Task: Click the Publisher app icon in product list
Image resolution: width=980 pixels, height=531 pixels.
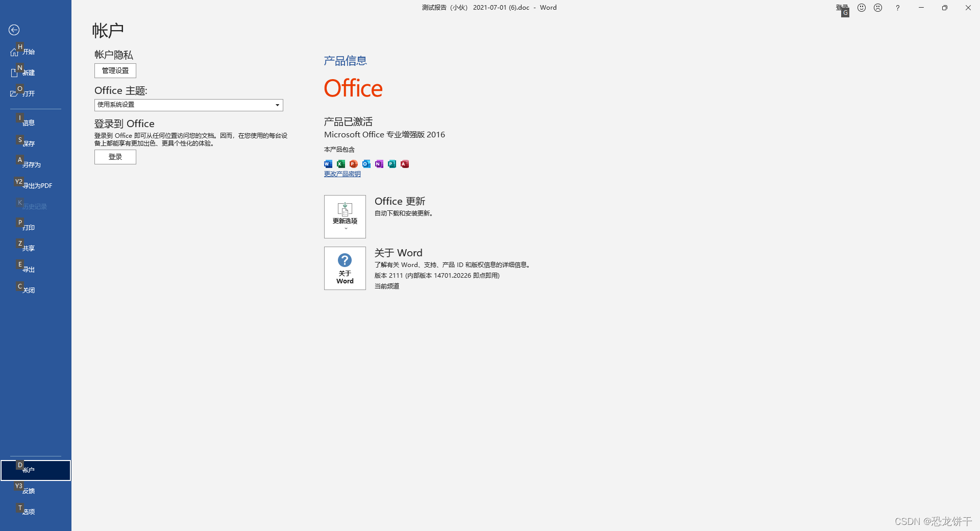Action: 392,164
